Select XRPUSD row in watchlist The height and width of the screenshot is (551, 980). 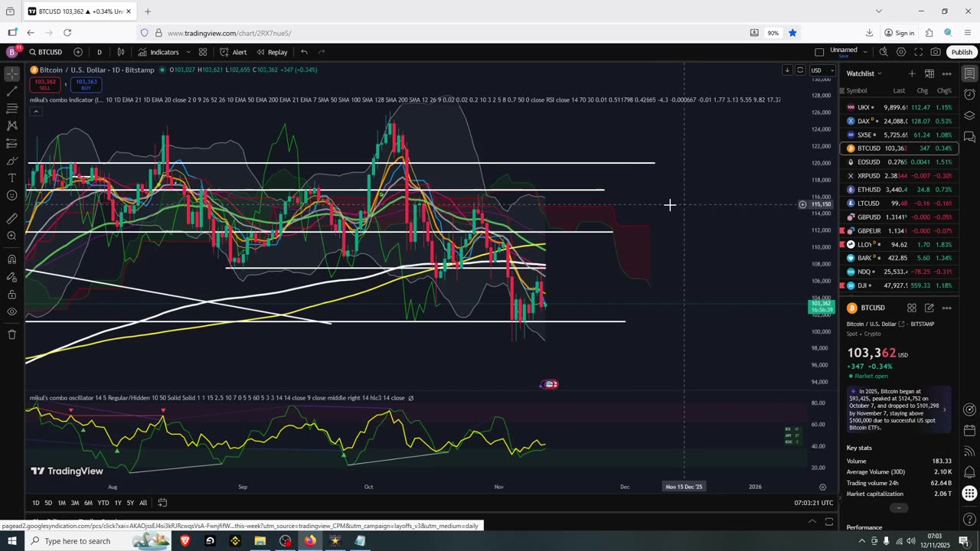(899, 176)
